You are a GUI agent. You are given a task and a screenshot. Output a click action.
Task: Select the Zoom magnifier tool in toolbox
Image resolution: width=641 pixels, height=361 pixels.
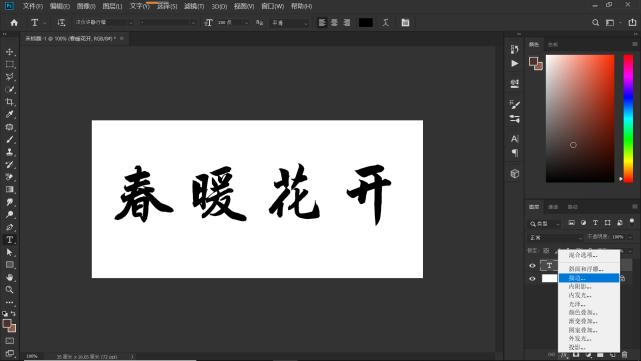click(x=9, y=290)
